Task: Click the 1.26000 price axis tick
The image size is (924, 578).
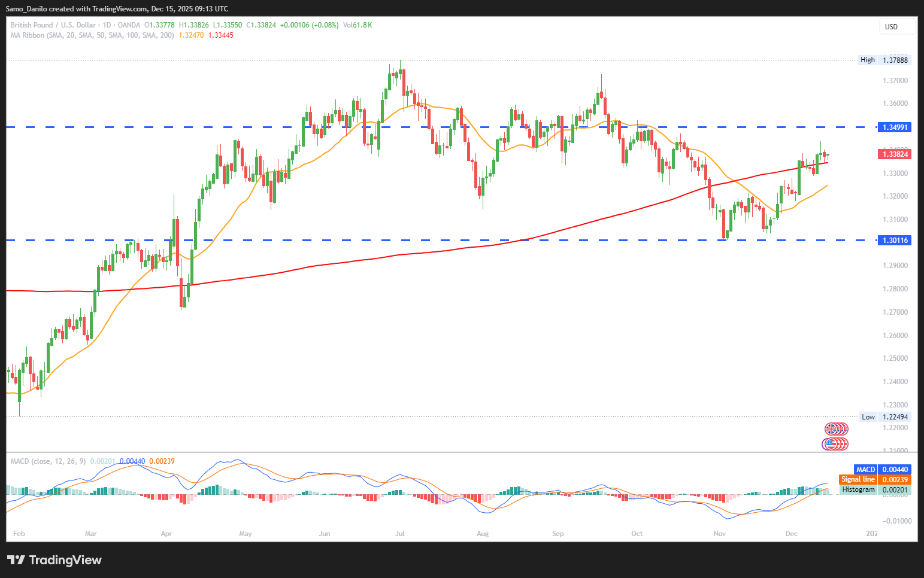Action: click(895, 336)
